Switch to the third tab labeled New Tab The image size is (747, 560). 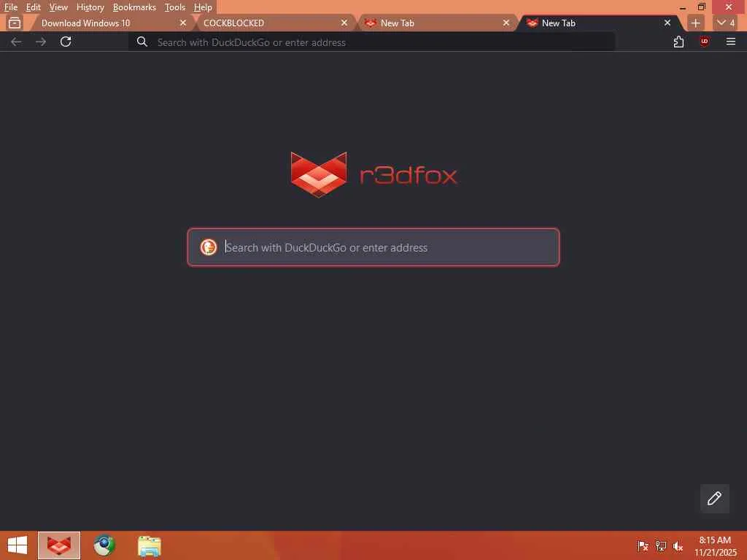point(436,23)
